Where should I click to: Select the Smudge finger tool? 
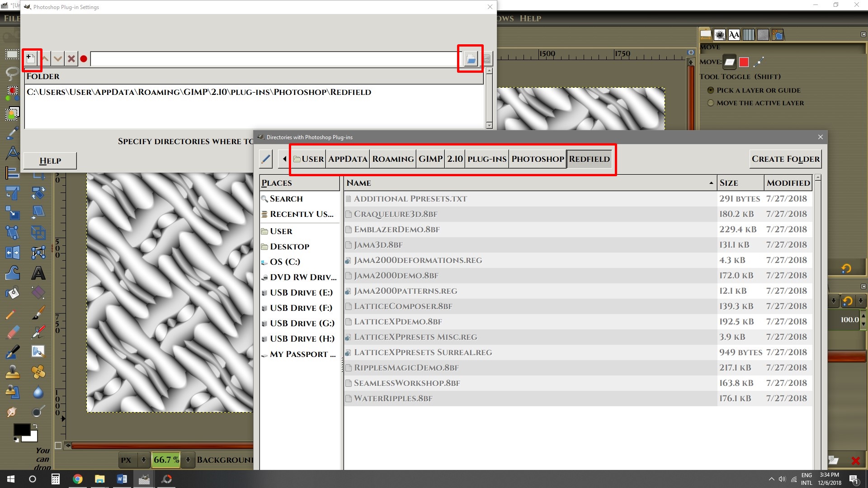click(12, 412)
